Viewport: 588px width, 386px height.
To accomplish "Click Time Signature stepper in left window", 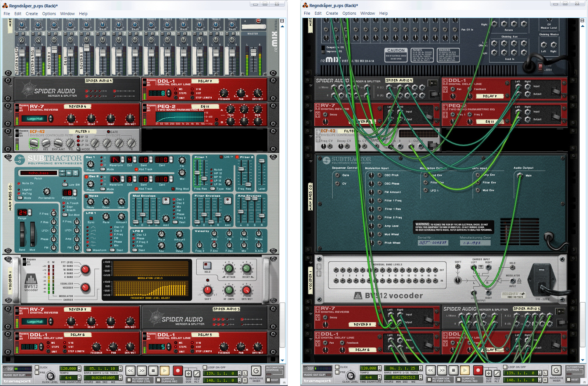I will 79,378.
